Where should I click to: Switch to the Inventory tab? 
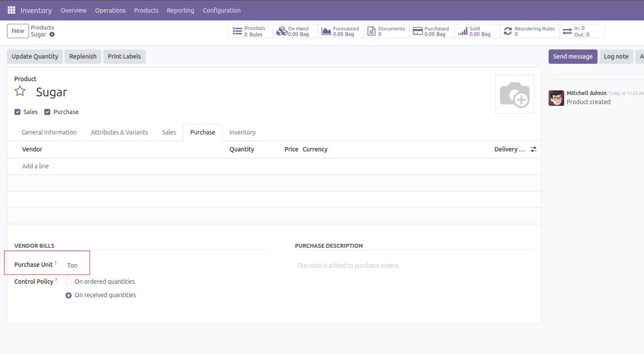point(242,132)
